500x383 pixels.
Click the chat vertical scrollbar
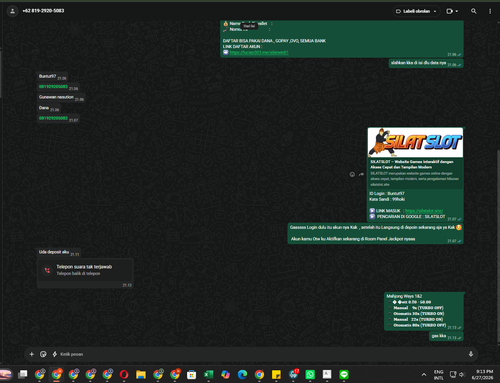[x=498, y=247]
